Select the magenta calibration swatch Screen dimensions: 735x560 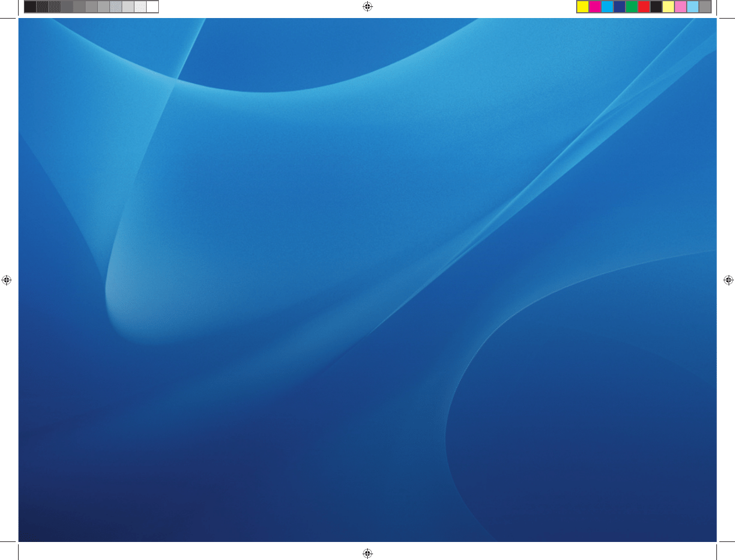click(595, 8)
